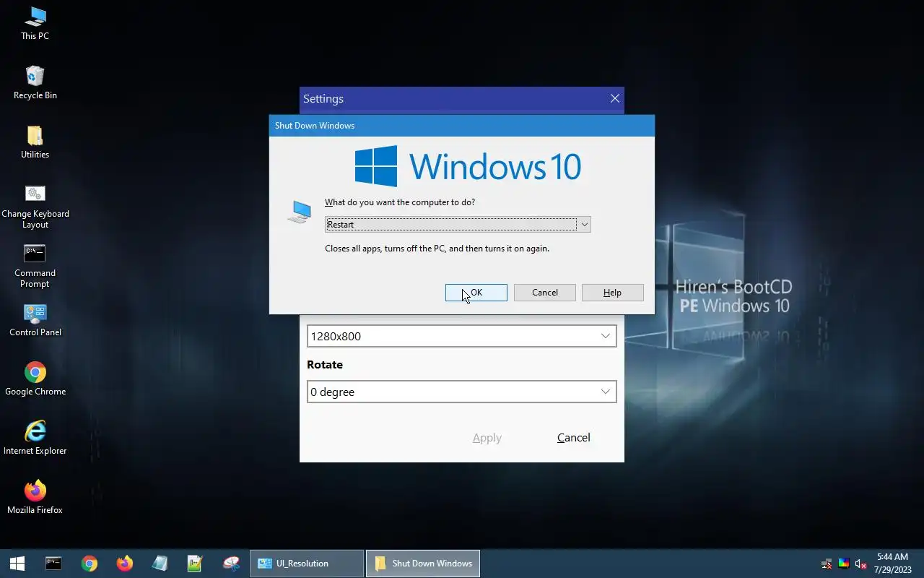Open the red-and-white taskbar tool icon

(231, 564)
